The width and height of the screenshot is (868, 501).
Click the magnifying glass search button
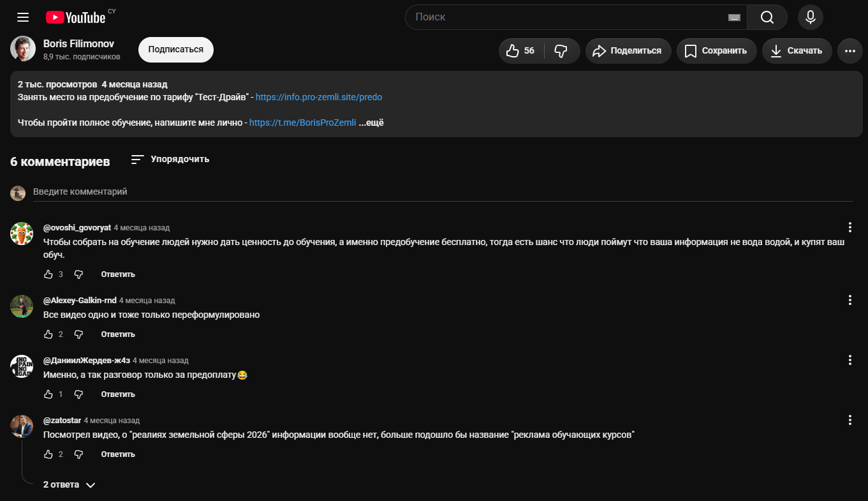coord(767,17)
